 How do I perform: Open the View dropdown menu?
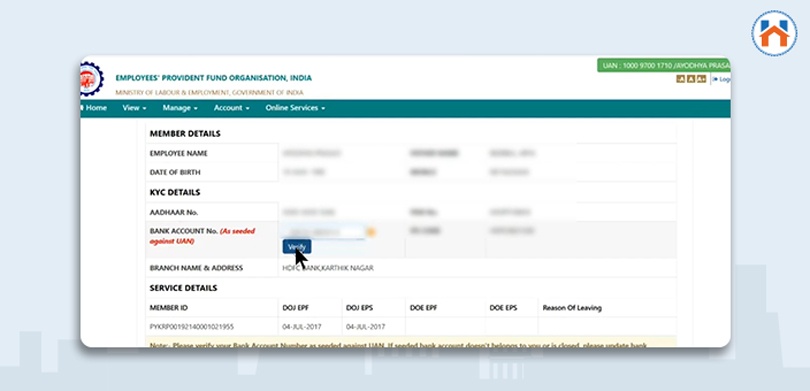(x=134, y=108)
